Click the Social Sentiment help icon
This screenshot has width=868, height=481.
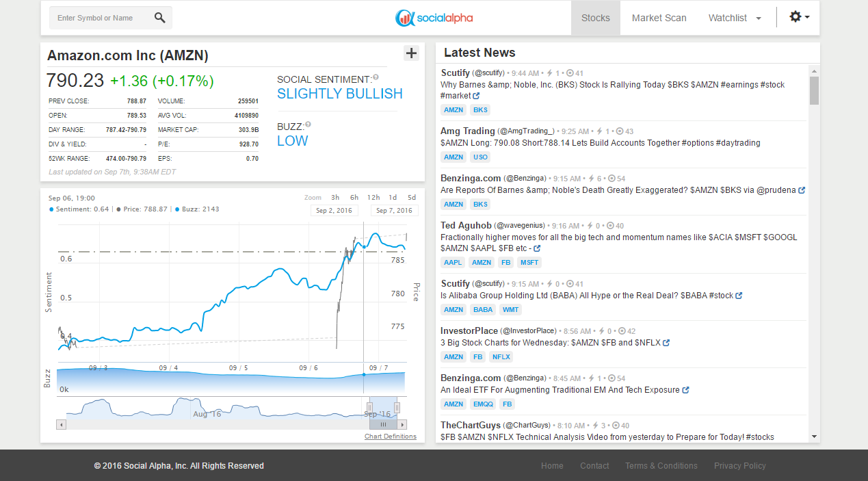376,77
